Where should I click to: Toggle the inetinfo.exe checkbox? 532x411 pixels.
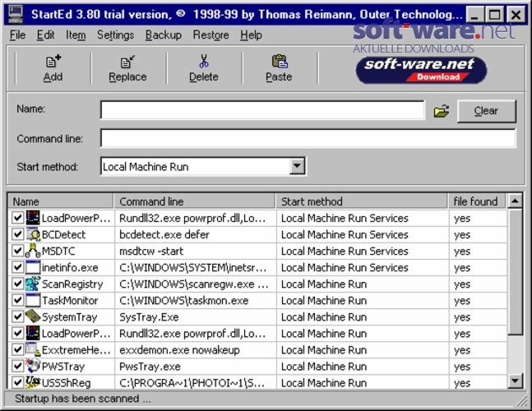[x=17, y=267]
